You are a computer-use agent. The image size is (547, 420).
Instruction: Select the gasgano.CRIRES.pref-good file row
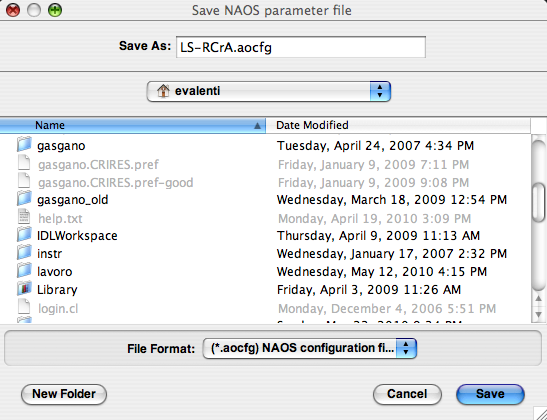coord(265,183)
